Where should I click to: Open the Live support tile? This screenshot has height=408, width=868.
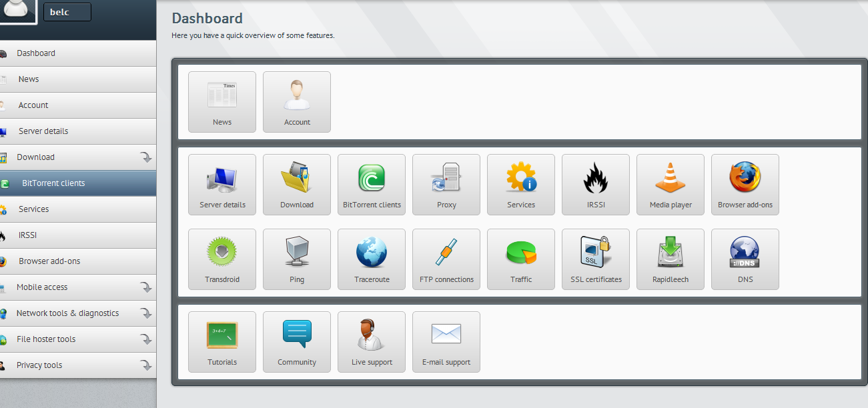pos(372,342)
